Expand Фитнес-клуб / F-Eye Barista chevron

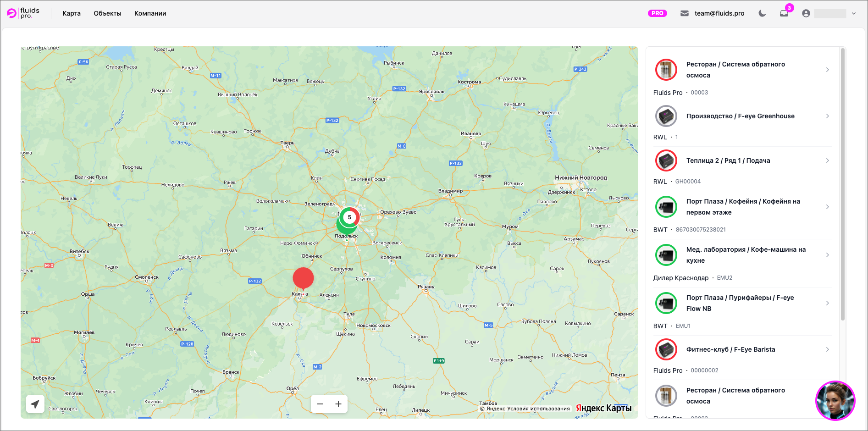(x=827, y=349)
